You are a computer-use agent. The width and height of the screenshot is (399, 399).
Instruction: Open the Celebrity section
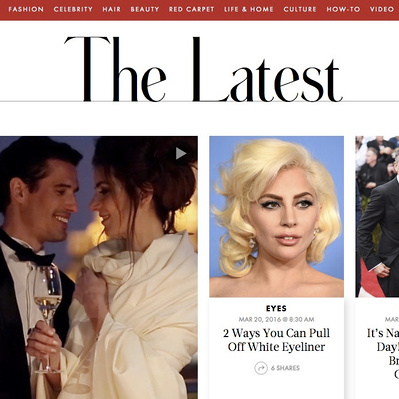click(x=73, y=9)
